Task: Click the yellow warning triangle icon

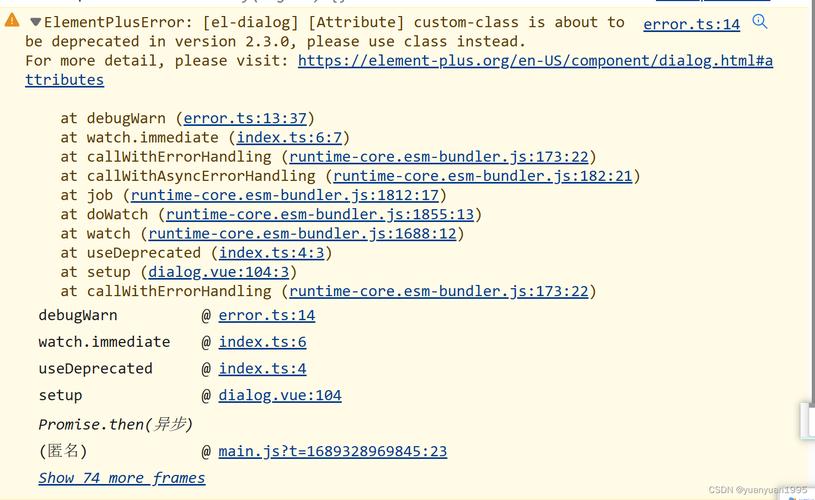Action: (12, 20)
